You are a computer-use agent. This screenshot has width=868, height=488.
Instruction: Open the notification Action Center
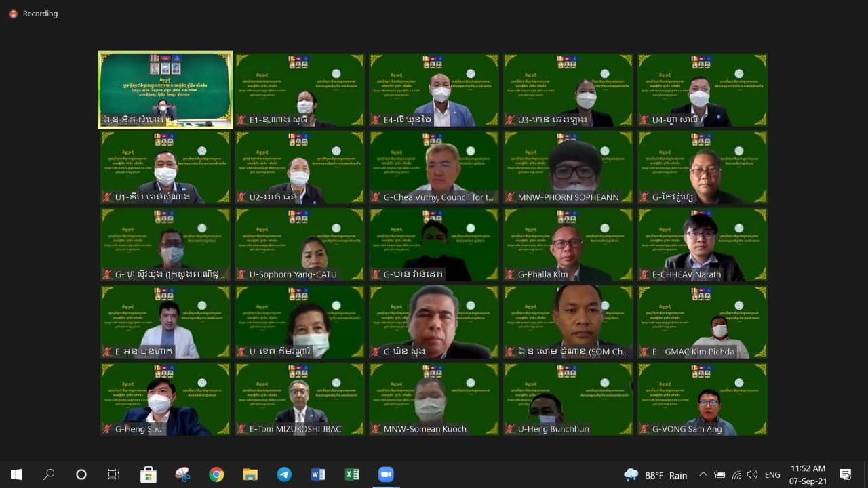[x=846, y=474]
